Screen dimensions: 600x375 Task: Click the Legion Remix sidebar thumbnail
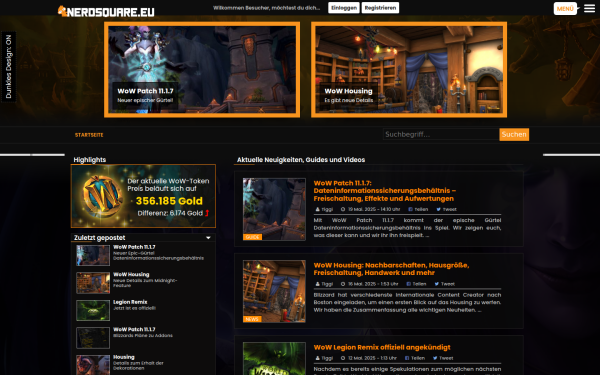tap(93, 310)
